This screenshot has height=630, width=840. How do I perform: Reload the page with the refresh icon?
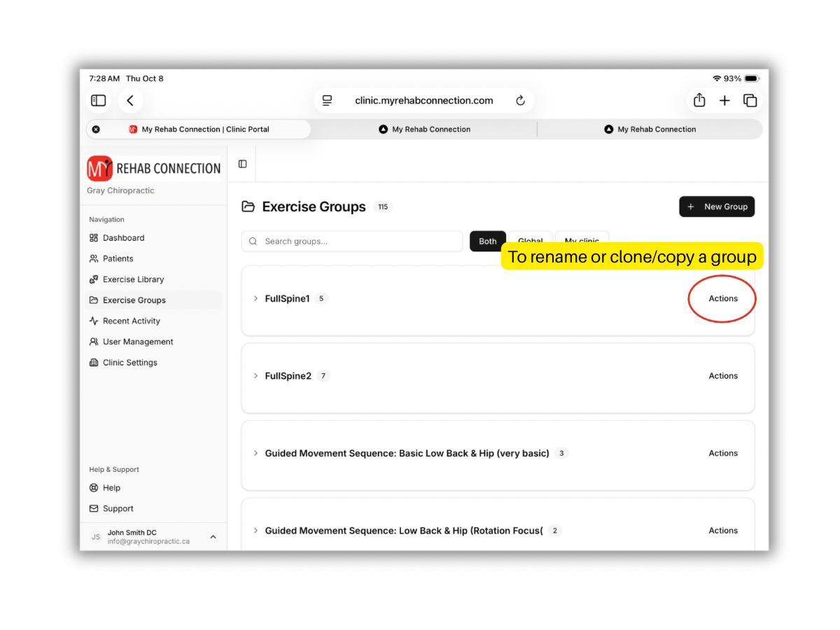520,101
